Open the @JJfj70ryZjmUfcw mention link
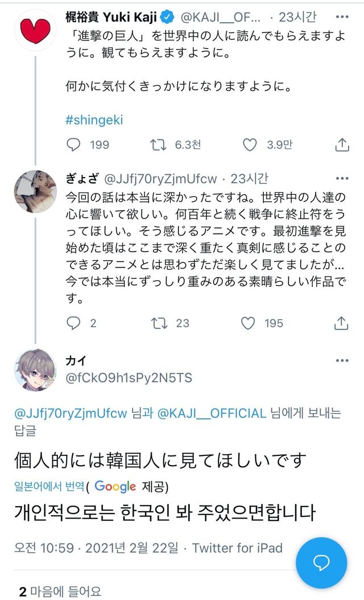This screenshot has height=600, width=364. [x=71, y=413]
